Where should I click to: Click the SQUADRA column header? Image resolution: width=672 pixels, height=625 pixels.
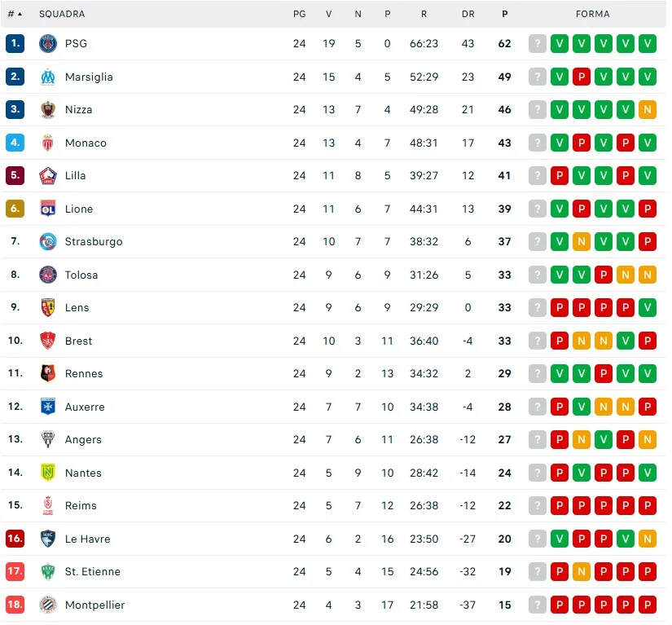62,14
